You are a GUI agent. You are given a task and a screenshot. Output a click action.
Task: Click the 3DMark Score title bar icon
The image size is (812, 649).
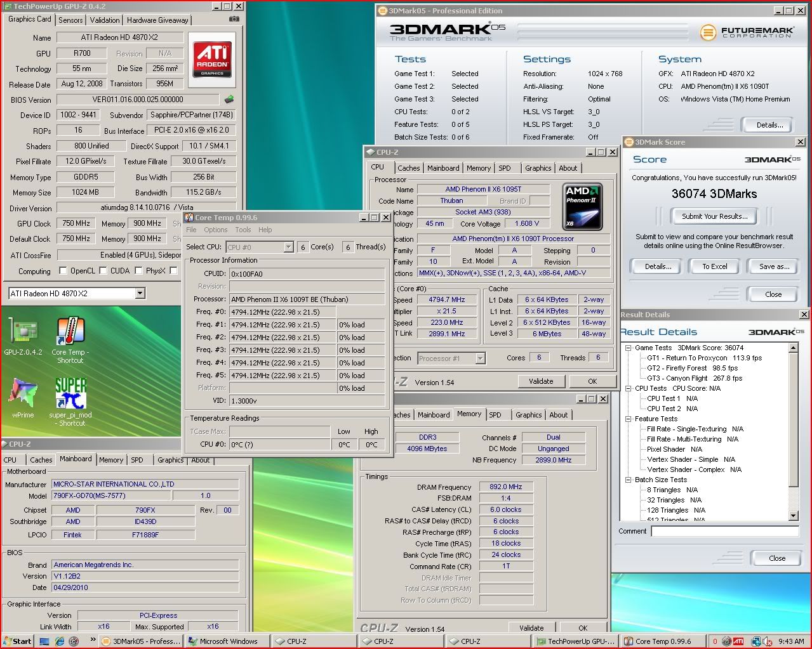[629, 142]
